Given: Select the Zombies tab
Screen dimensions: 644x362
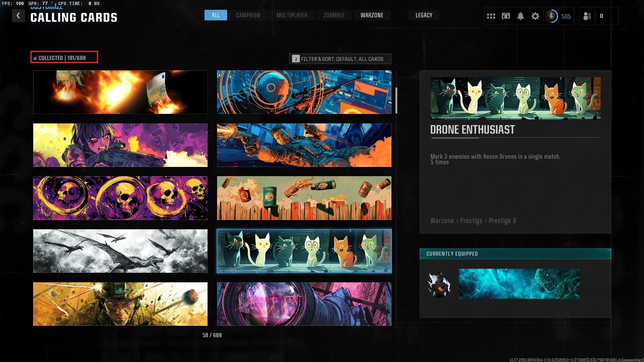Looking at the screenshot, I should pyautogui.click(x=334, y=15).
